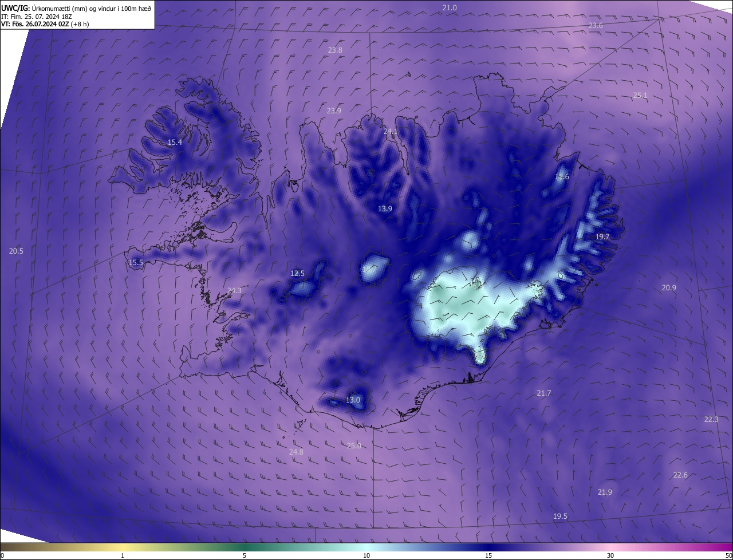733x560 pixels.
Task: Click the 13.9 map value
Action: 385,209
